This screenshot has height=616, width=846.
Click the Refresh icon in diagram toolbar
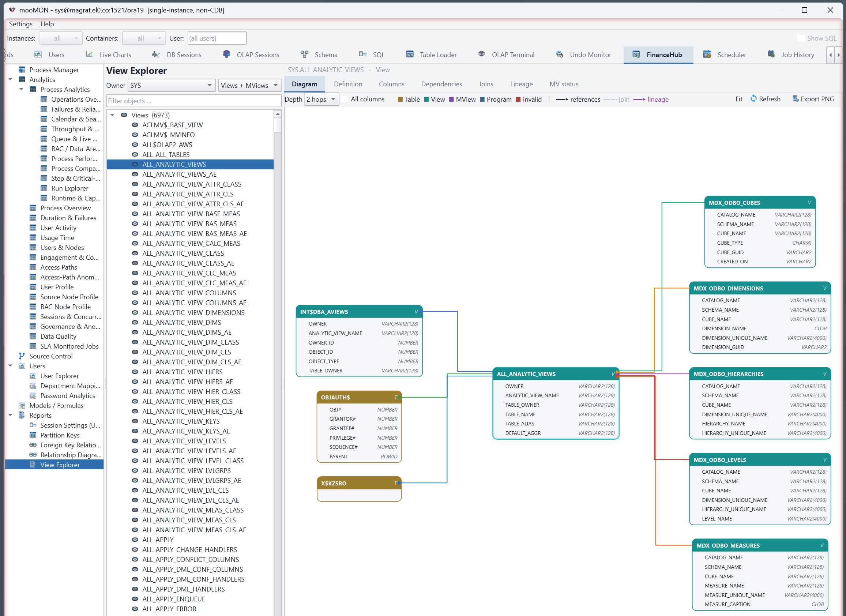753,99
